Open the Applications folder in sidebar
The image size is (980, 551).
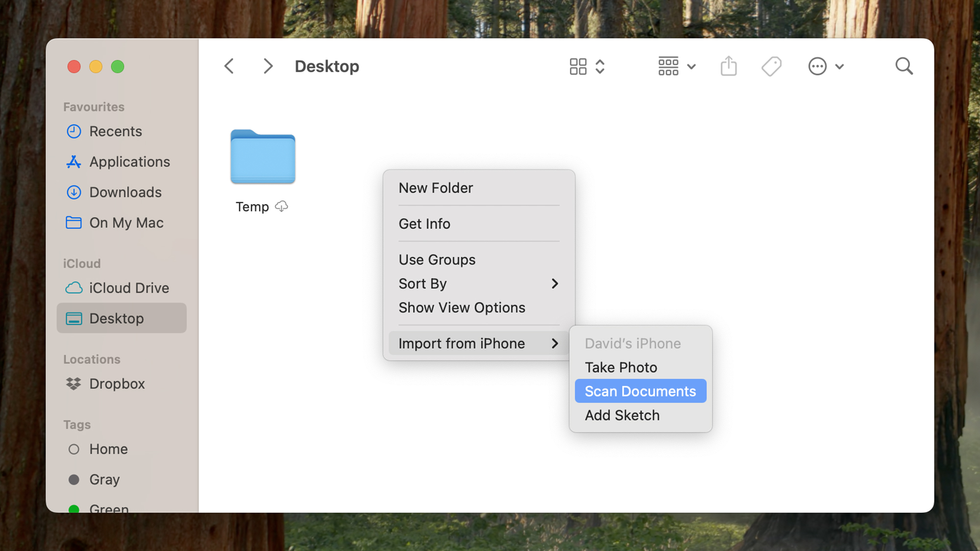coord(130,162)
